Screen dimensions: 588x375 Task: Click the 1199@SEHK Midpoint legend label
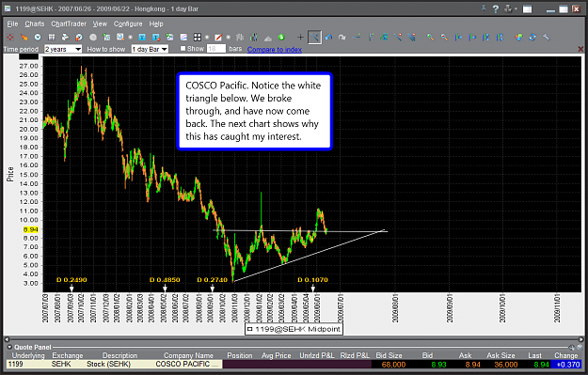[x=294, y=329]
